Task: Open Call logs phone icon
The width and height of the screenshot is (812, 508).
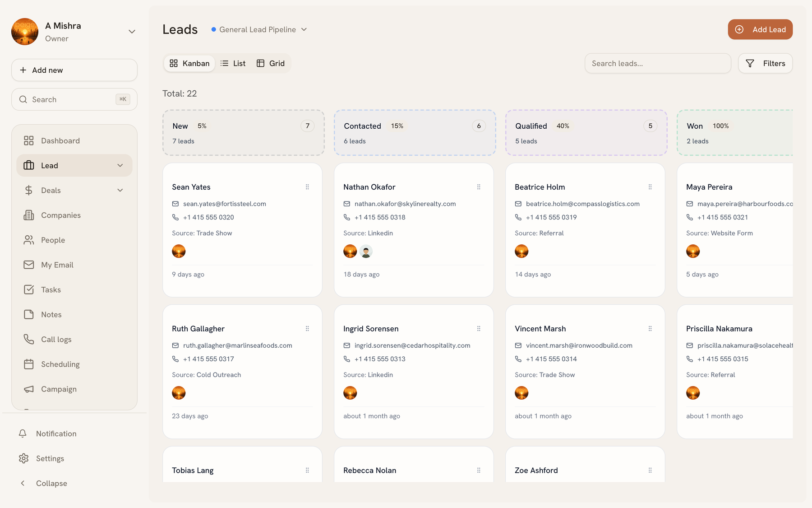Action: point(29,340)
